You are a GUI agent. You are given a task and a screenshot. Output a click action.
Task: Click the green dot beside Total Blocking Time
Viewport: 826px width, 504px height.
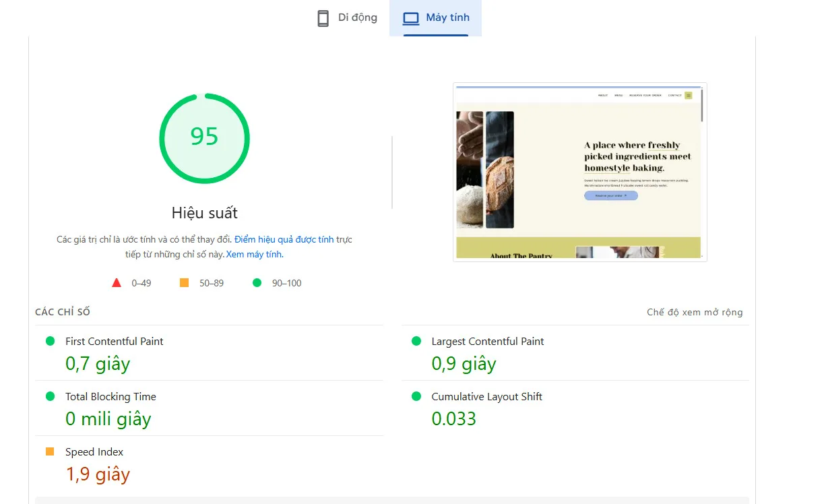coord(49,396)
